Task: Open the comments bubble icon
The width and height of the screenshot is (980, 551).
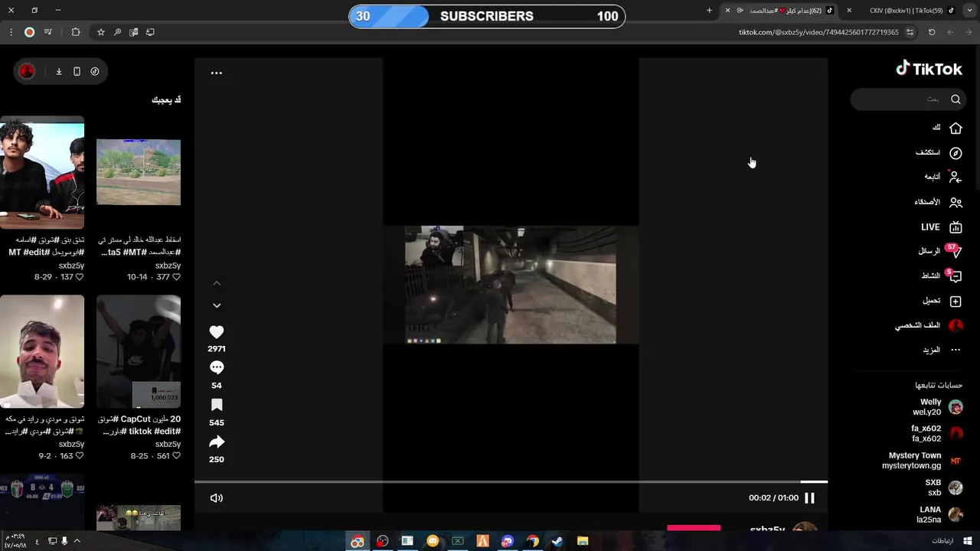Action: (217, 368)
